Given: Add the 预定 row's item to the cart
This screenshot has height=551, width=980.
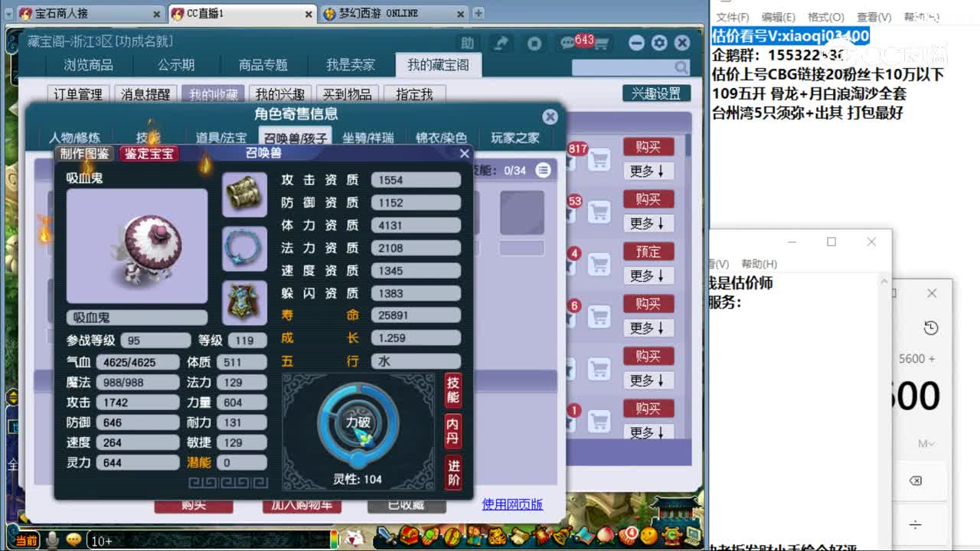Looking at the screenshot, I should (599, 264).
